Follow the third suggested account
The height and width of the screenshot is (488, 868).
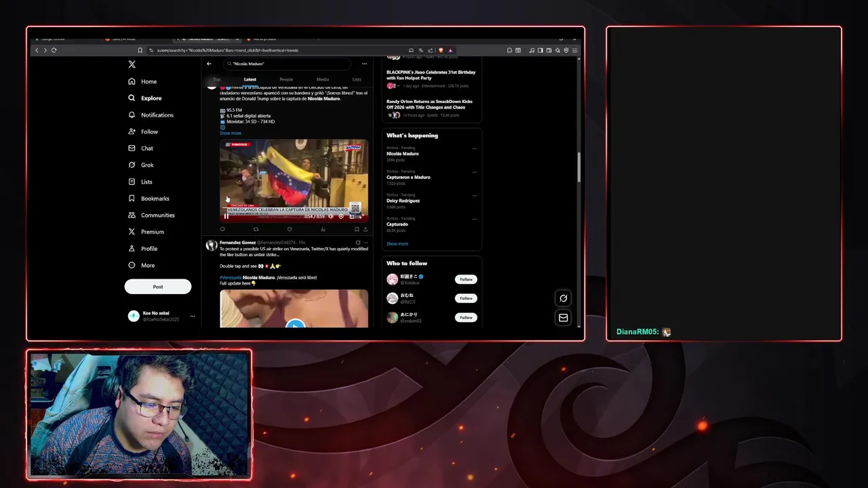pyautogui.click(x=466, y=317)
